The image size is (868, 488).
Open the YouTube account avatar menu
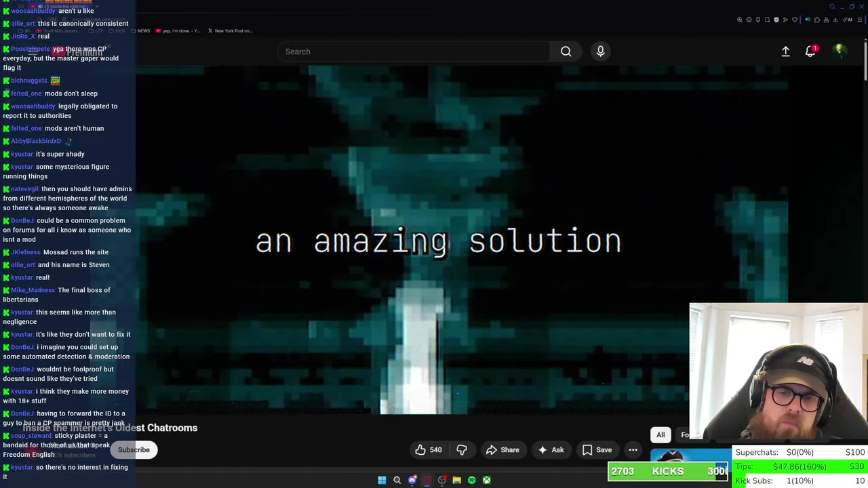(840, 51)
